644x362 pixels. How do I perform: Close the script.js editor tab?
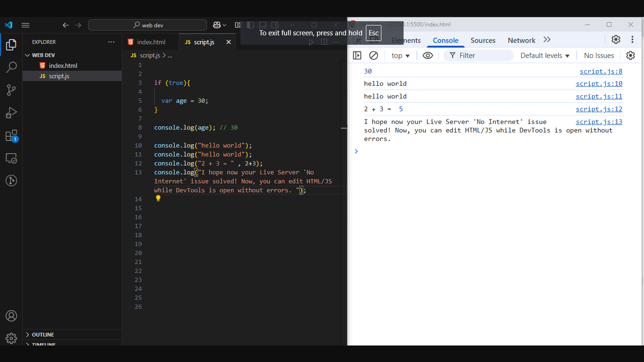click(x=229, y=42)
